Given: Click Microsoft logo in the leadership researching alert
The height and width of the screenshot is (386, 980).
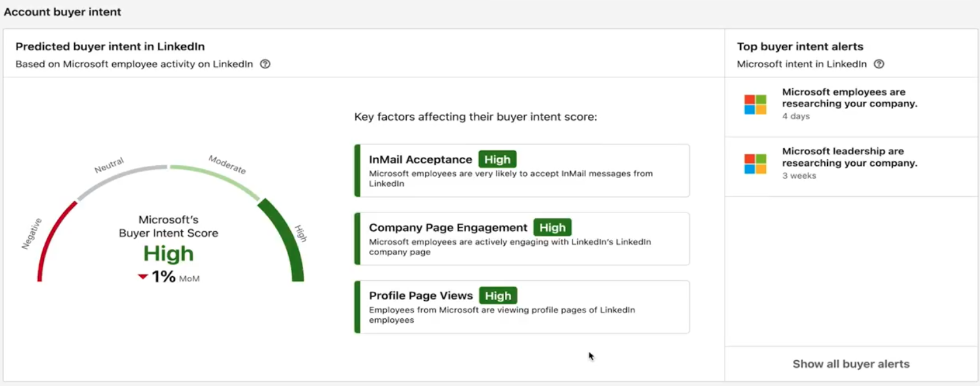Looking at the screenshot, I should (755, 164).
